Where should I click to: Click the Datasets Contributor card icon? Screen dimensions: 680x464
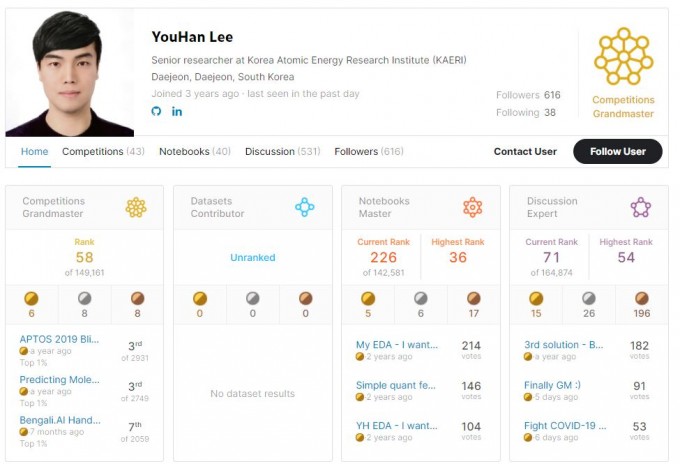pyautogui.click(x=304, y=207)
